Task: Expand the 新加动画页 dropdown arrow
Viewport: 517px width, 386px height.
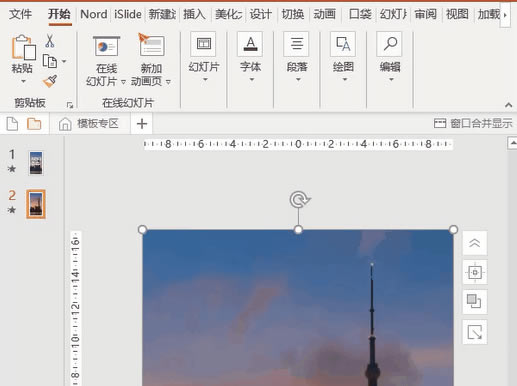Action: pyautogui.click(x=168, y=82)
